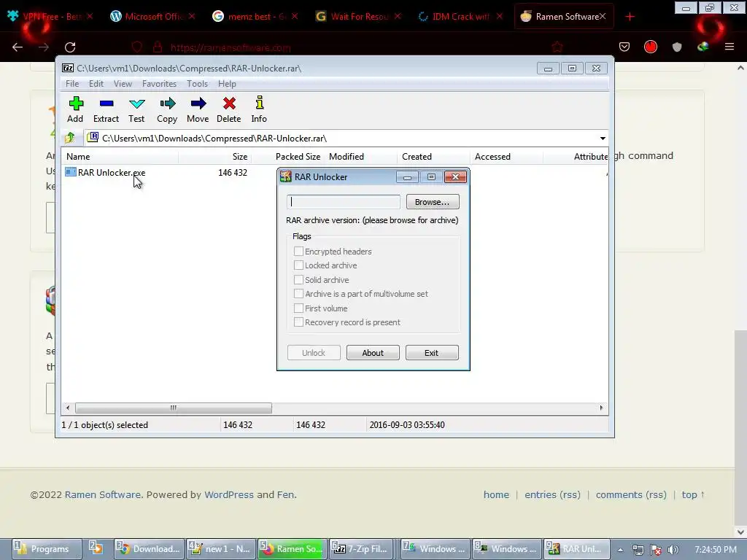
Task: Click the browser page vertical scrollbar thumb
Action: 740,426
